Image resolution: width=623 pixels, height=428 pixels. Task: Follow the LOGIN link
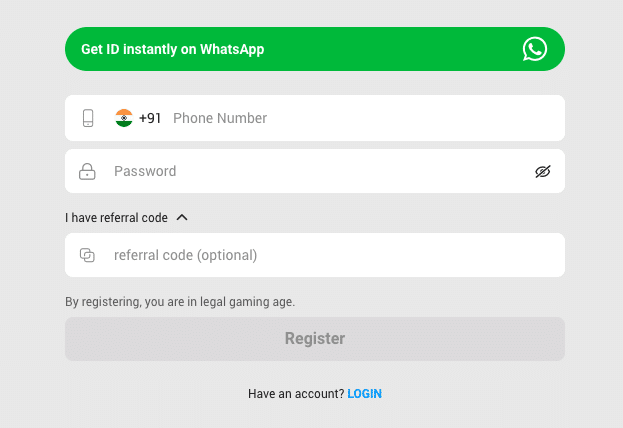(x=364, y=394)
